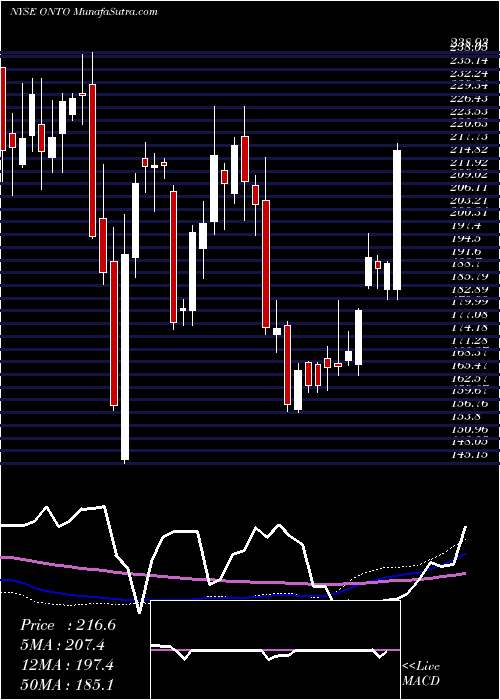The height and width of the screenshot is (700, 500).
Task: Click the 235.14 price axis label
Action: point(468,61)
